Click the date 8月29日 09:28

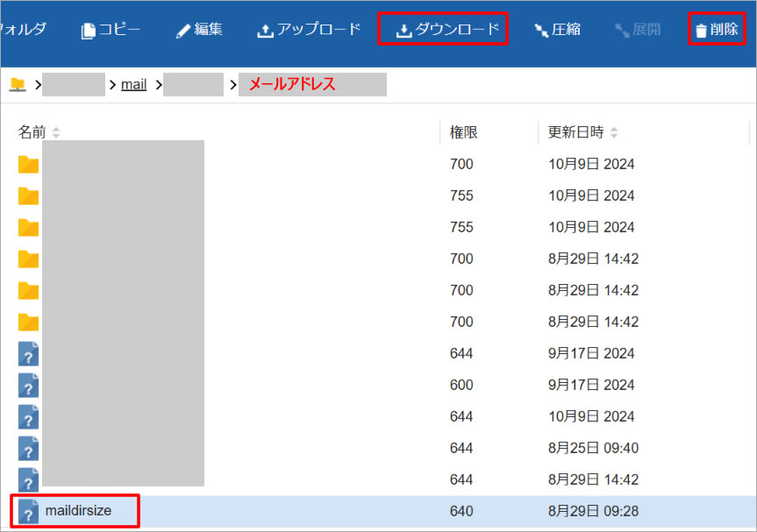pyautogui.click(x=593, y=511)
